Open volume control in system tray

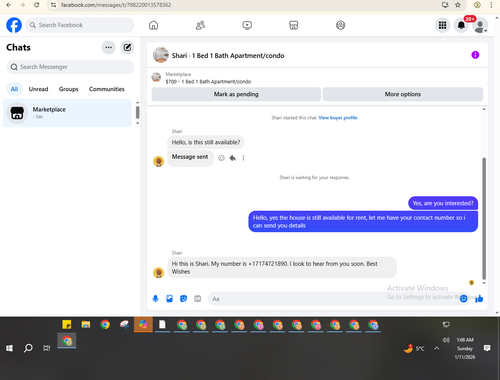(446, 340)
